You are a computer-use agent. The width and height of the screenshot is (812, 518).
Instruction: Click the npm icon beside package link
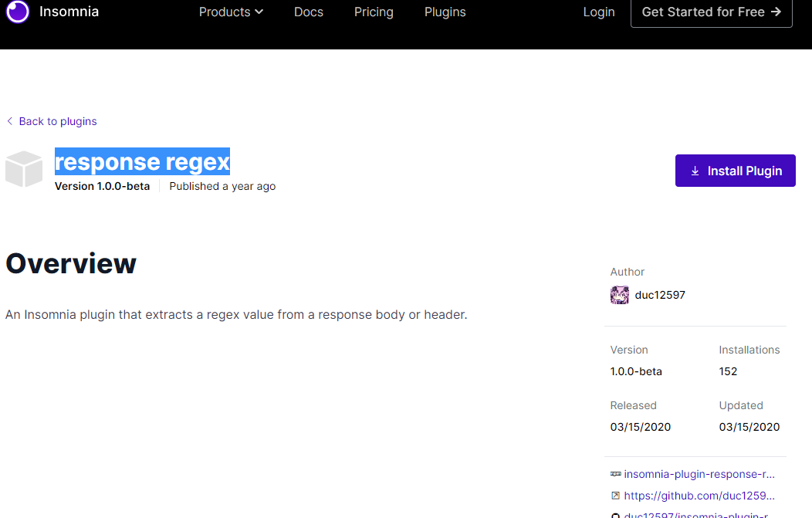[615, 474]
